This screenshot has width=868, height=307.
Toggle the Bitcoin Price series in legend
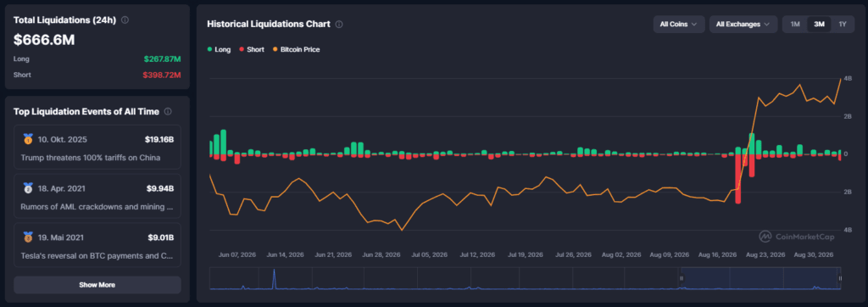point(296,49)
